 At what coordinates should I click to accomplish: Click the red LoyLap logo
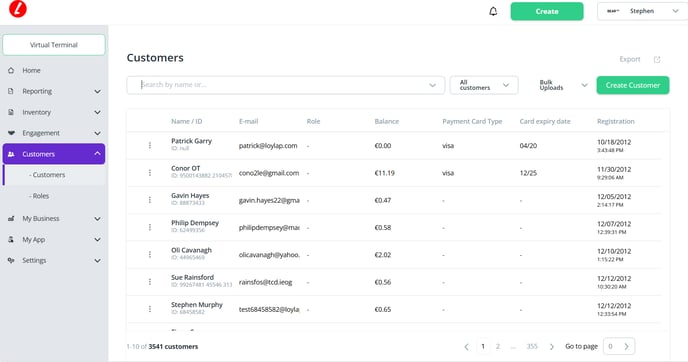pyautogui.click(x=18, y=9)
